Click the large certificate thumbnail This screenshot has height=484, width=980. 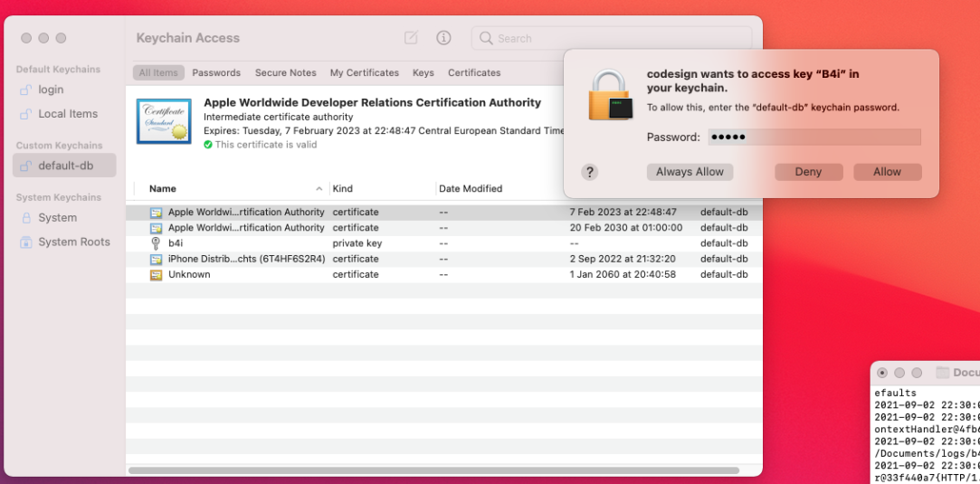click(164, 121)
